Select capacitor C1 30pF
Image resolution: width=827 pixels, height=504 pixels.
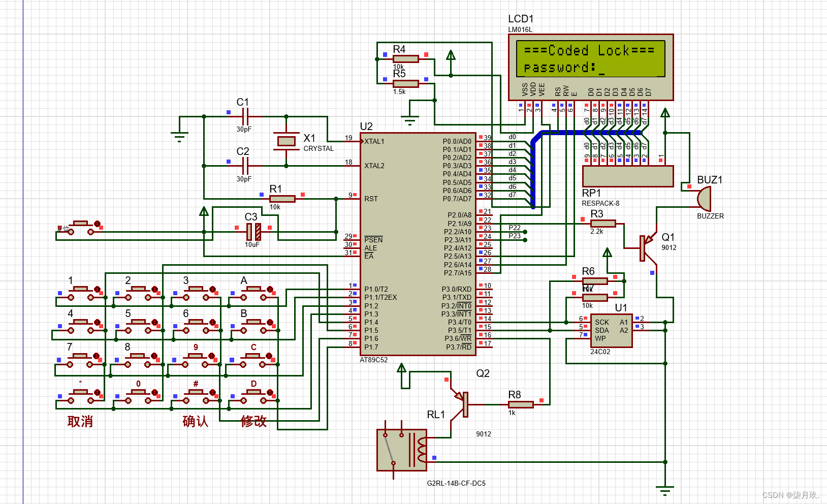pyautogui.click(x=245, y=117)
